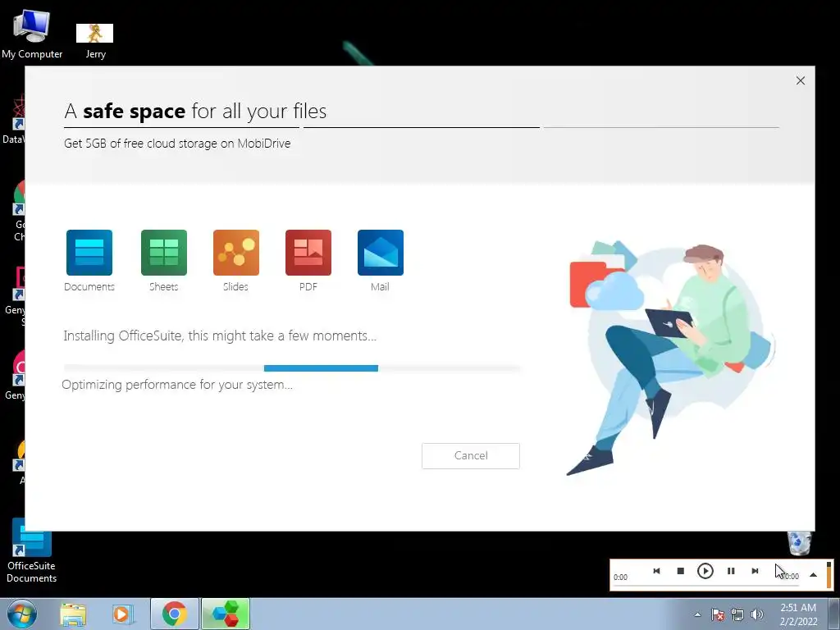Click the Show Desktop button
The height and width of the screenshot is (630, 840).
point(834,614)
